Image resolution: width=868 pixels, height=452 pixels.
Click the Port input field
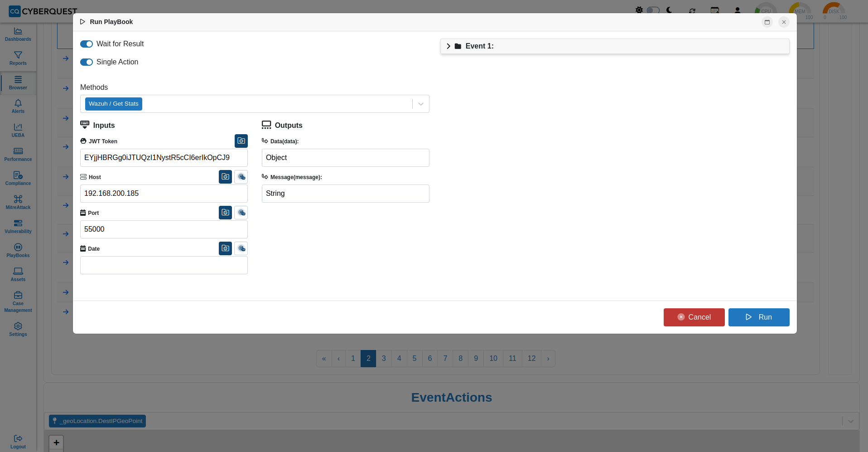tap(164, 229)
